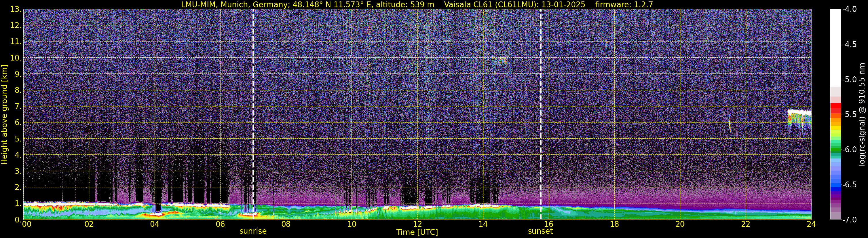Click the '14' time axis tick label
This screenshot has height=238, width=868.
coord(483,224)
